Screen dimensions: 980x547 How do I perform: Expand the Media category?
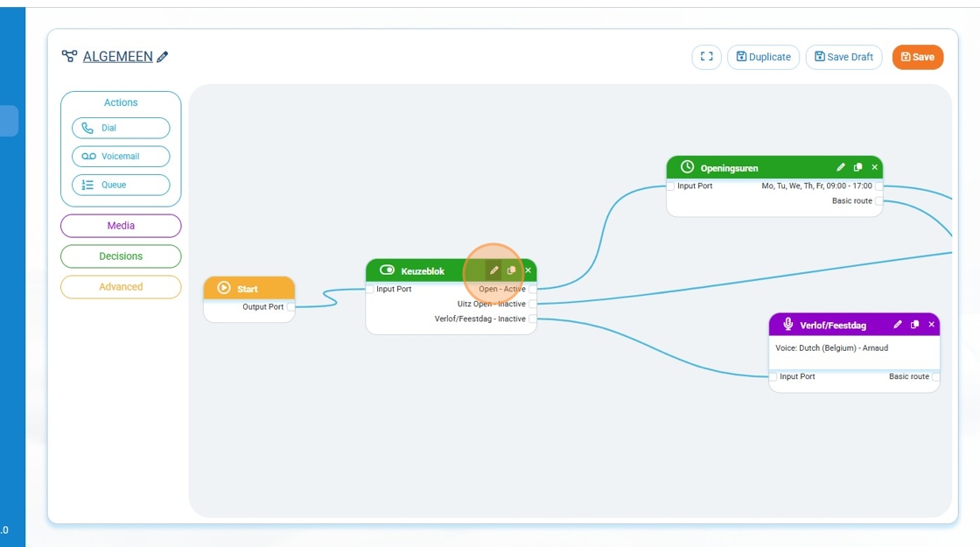(121, 226)
